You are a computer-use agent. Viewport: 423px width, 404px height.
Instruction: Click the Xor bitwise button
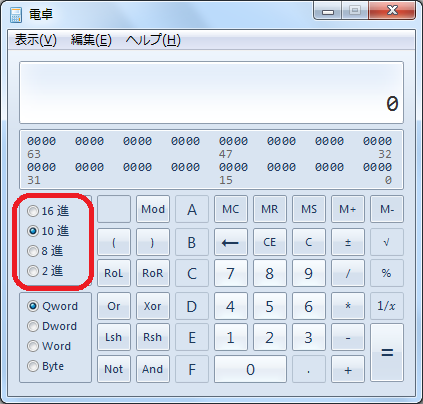point(153,306)
